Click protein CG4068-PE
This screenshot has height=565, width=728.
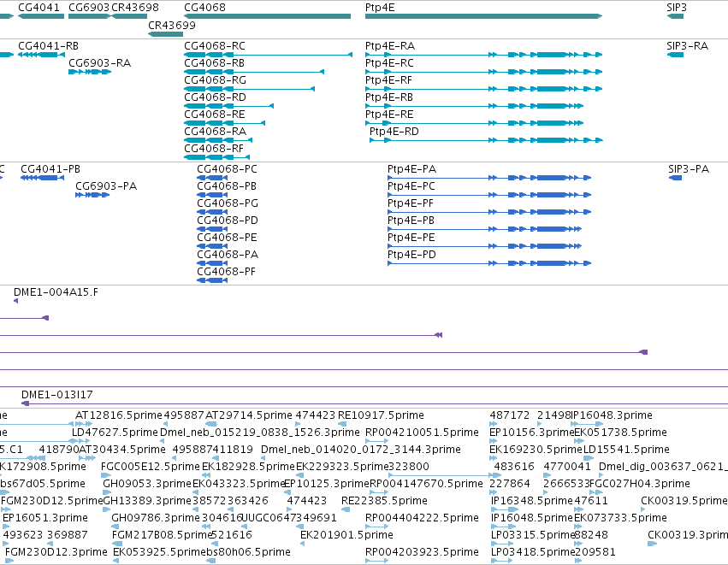[227, 238]
